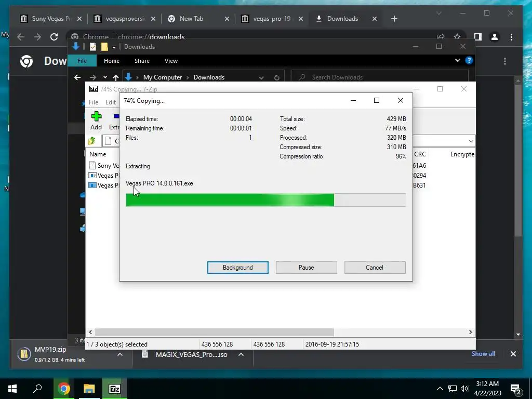Click My Computer in Explorer breadcrumb
Image resolution: width=532 pixels, height=399 pixels.
click(x=163, y=77)
